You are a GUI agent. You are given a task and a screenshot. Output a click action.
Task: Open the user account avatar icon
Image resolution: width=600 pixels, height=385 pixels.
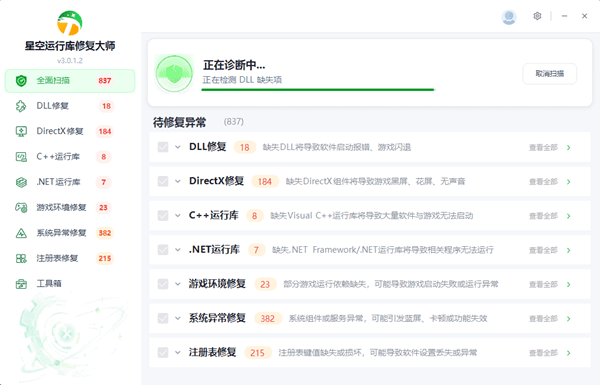tap(509, 17)
